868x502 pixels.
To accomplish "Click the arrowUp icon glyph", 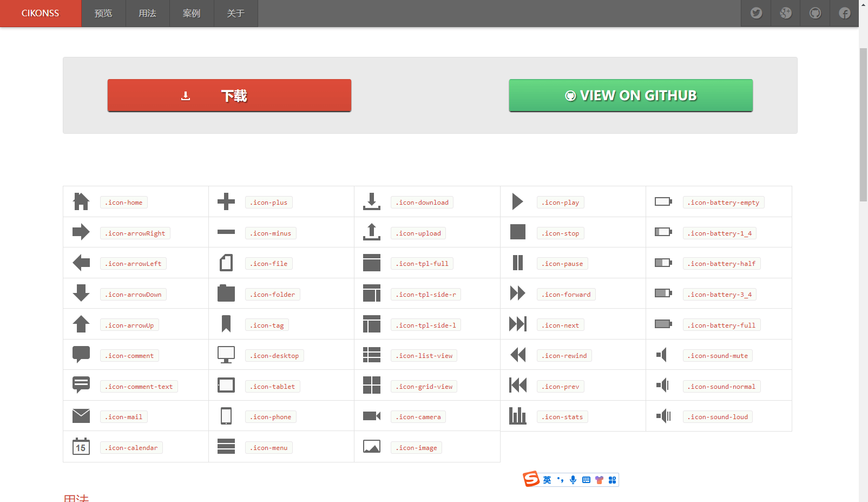I will [x=81, y=324].
